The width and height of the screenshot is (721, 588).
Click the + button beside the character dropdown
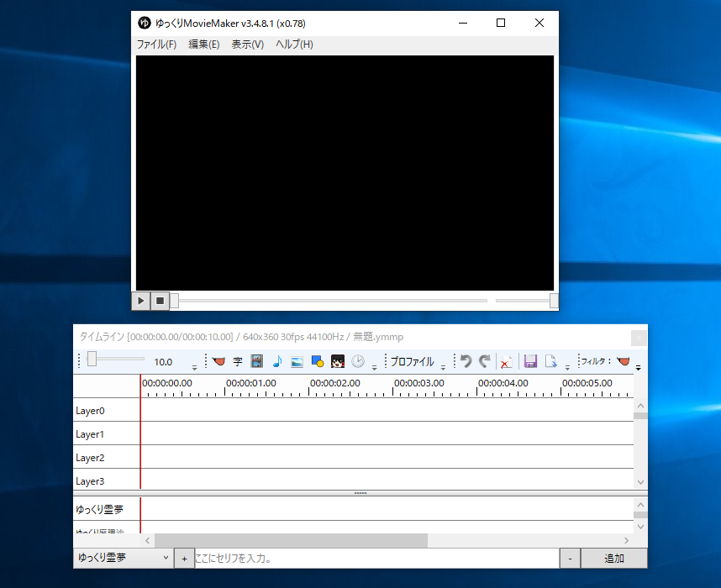point(184,559)
